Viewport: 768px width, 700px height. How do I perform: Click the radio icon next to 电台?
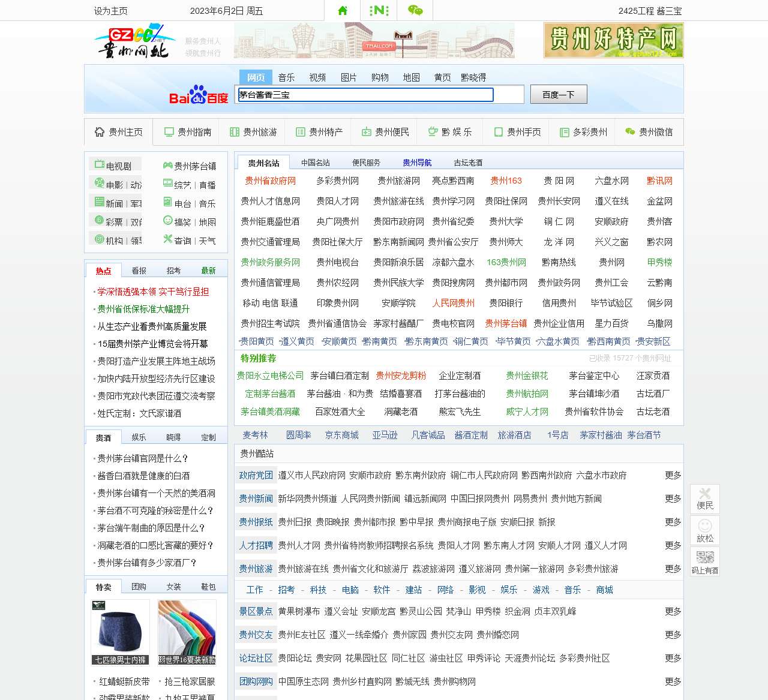[168, 202]
